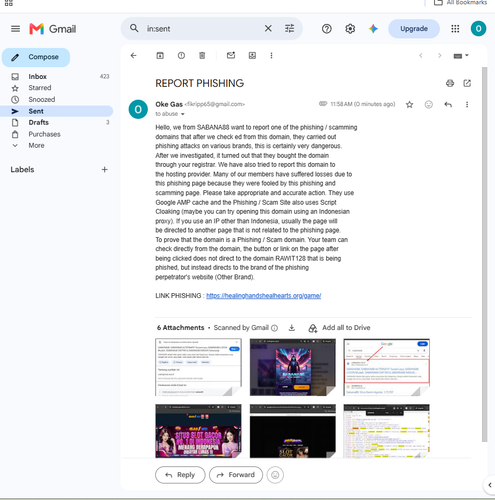Image resolution: width=495 pixels, height=500 pixels.
Task: Archive this email
Action: click(160, 56)
